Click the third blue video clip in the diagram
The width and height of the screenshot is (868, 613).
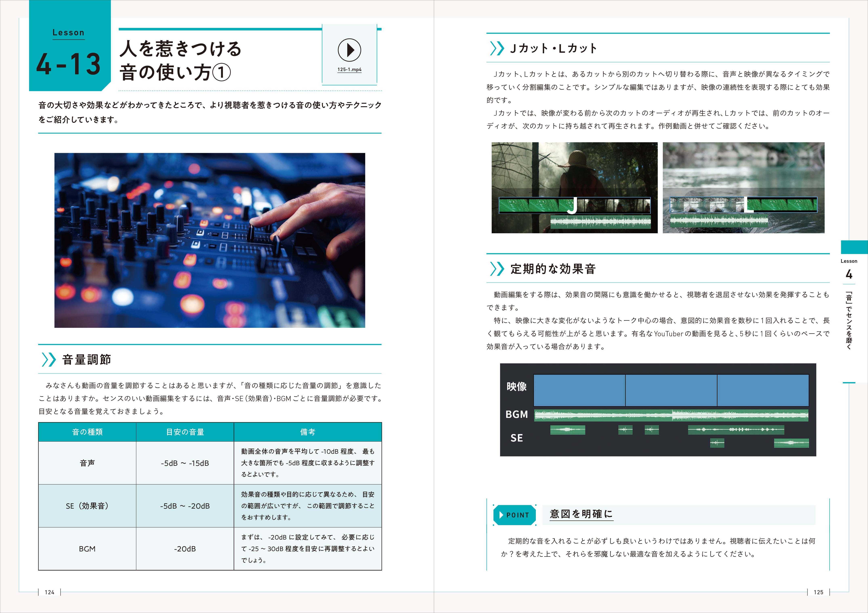click(x=763, y=390)
